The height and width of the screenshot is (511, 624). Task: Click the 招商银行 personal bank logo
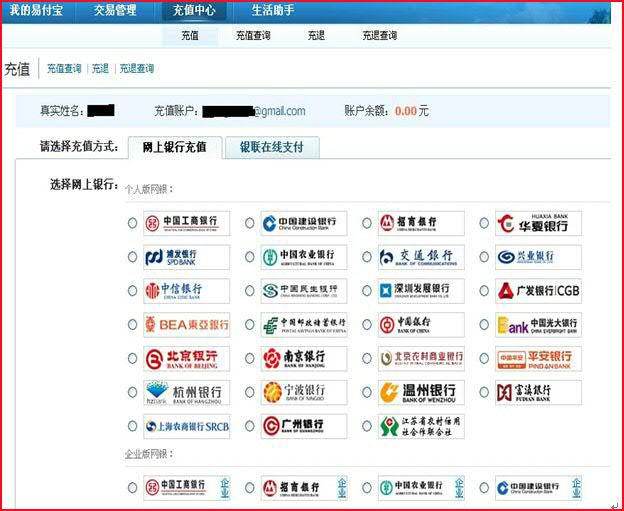pos(421,223)
